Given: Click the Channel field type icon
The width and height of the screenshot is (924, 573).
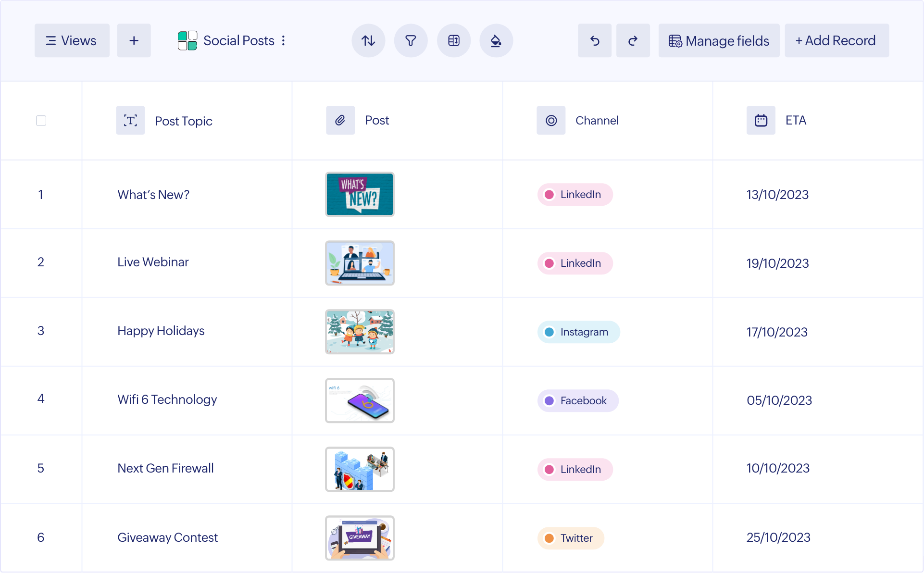Looking at the screenshot, I should pyautogui.click(x=551, y=120).
